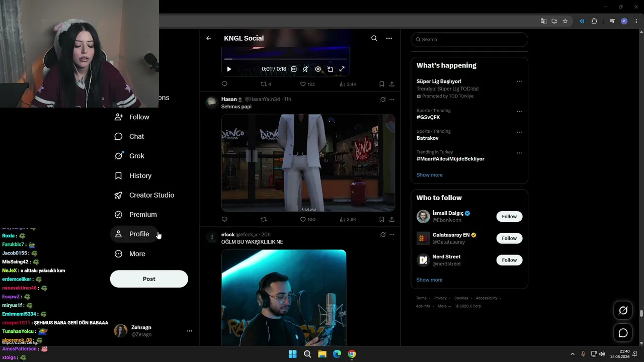Open video playback settings gear
Image resolution: width=644 pixels, height=362 pixels.
(x=318, y=69)
